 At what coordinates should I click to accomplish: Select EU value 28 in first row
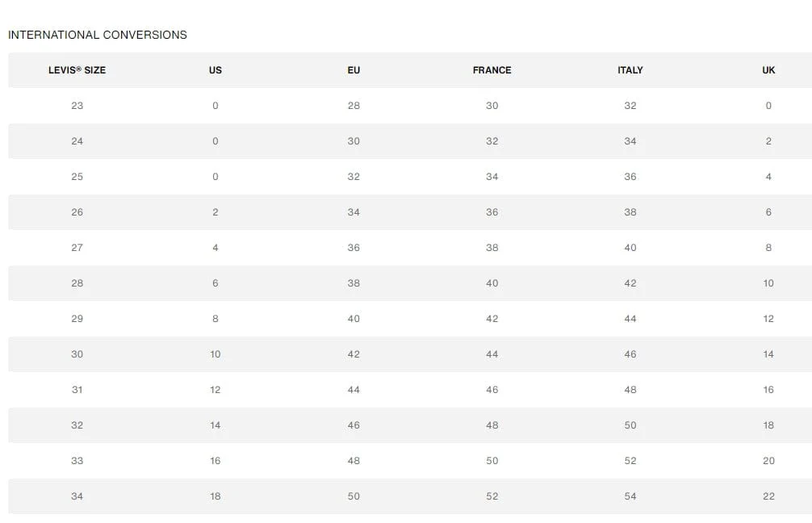pyautogui.click(x=354, y=106)
